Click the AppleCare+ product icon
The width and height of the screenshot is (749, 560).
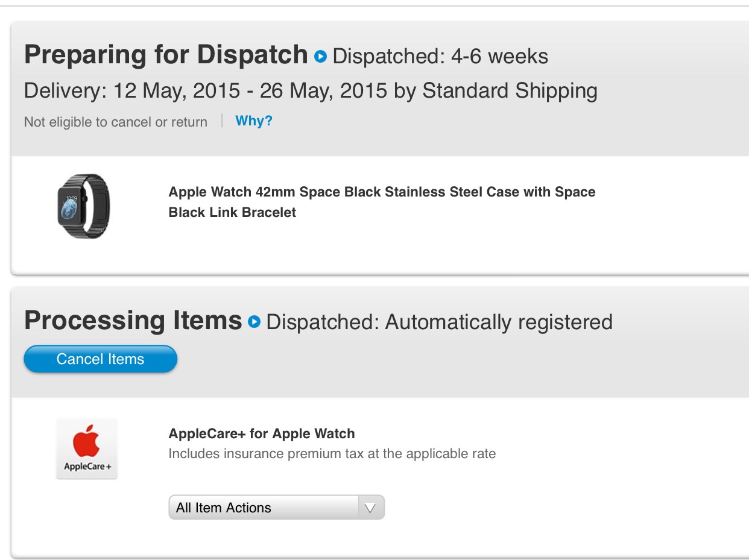pos(87,448)
